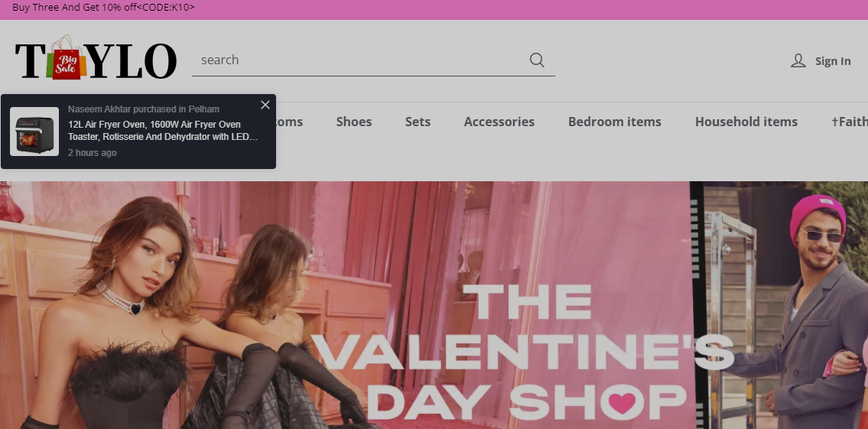
Task: Close the recent purchase notification popup
Action: point(265,105)
